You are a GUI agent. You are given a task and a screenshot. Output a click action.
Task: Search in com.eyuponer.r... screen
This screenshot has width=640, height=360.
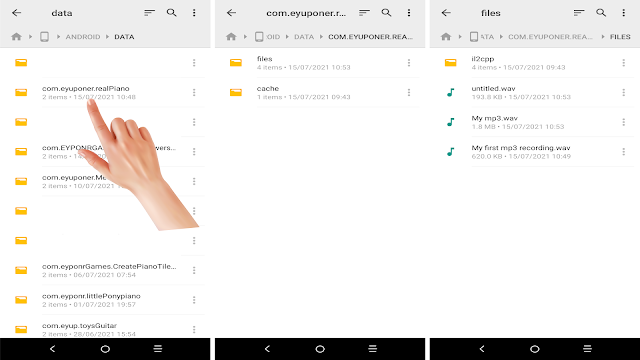click(387, 13)
